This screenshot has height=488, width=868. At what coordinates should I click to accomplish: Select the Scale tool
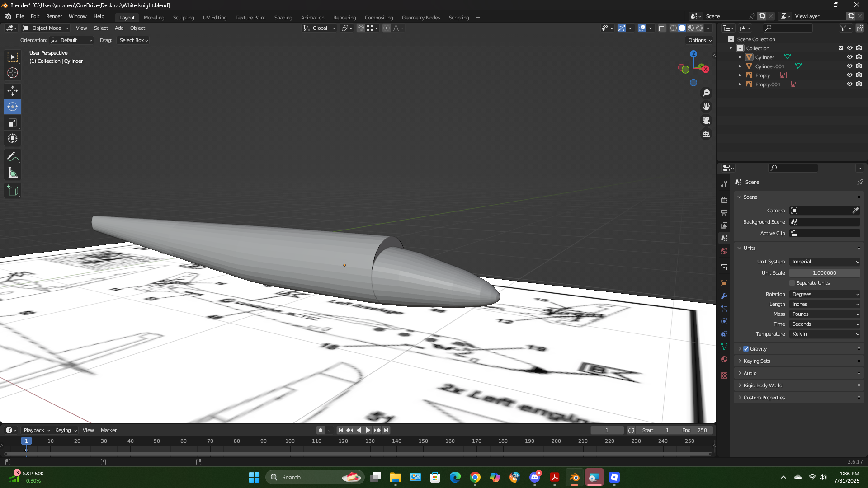click(13, 123)
